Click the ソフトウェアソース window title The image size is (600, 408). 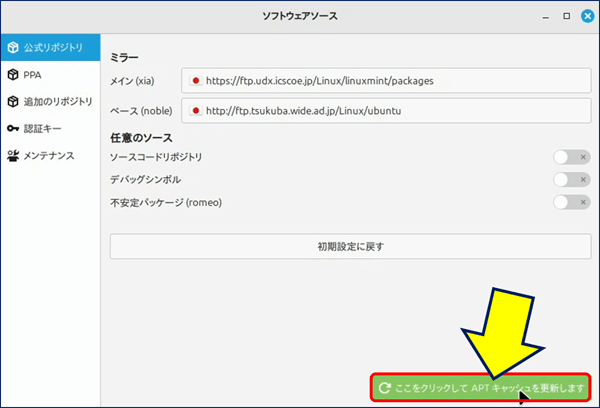tap(300, 16)
